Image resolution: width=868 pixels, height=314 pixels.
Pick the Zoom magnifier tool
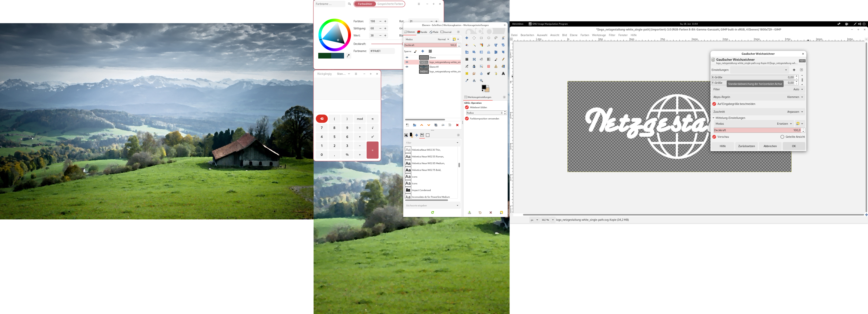pyautogui.click(x=481, y=81)
